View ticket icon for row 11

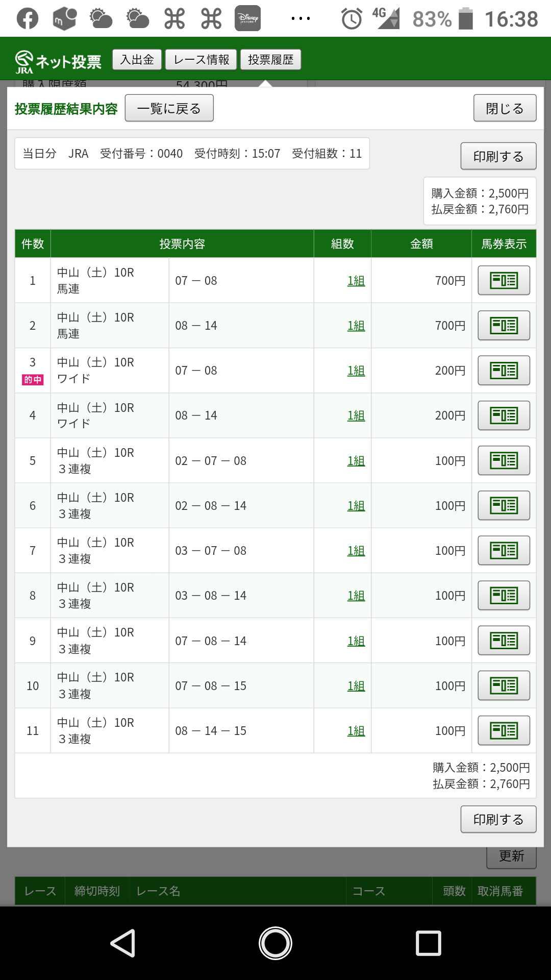[504, 730]
